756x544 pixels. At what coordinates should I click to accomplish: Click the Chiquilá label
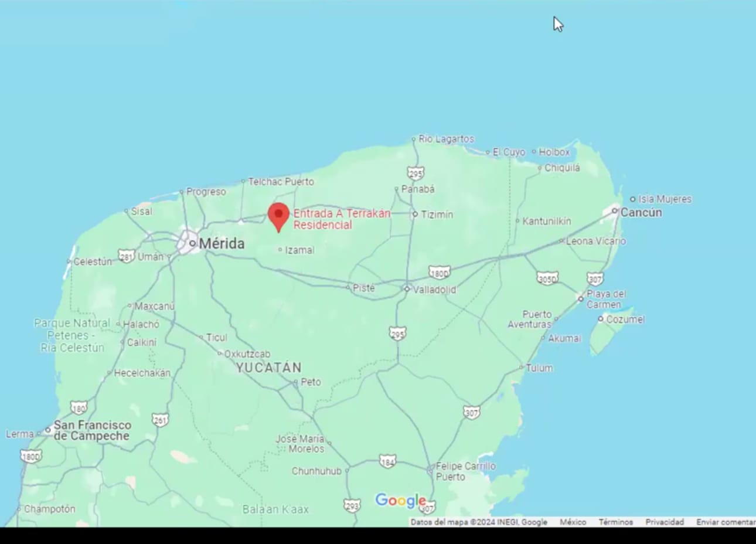(562, 168)
